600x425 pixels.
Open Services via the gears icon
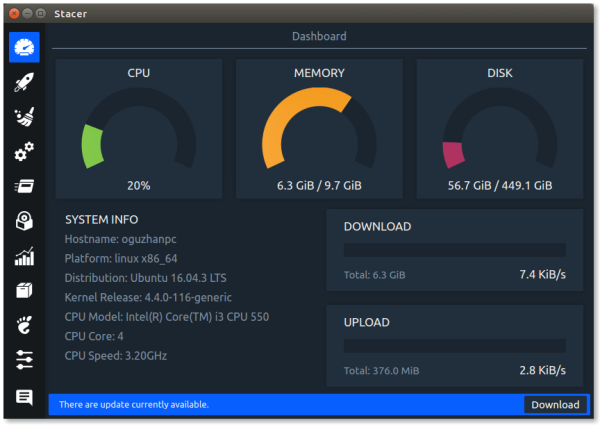pos(24,152)
